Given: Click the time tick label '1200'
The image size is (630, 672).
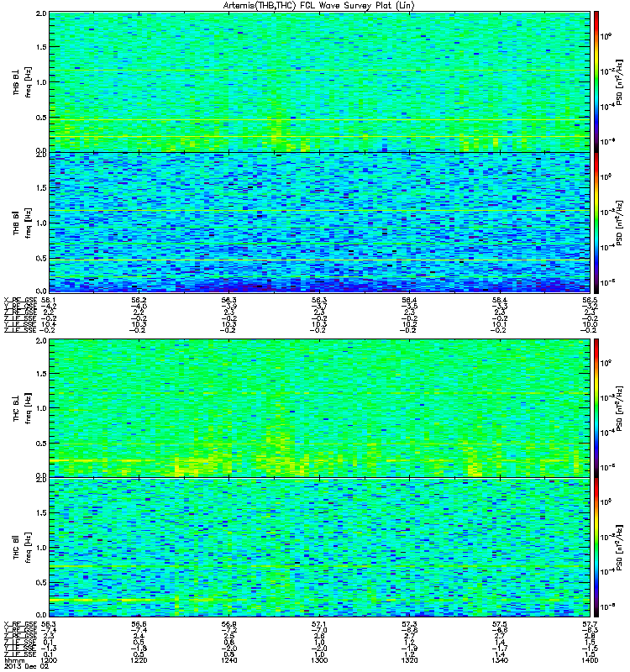Looking at the screenshot, I should click(x=49, y=660).
